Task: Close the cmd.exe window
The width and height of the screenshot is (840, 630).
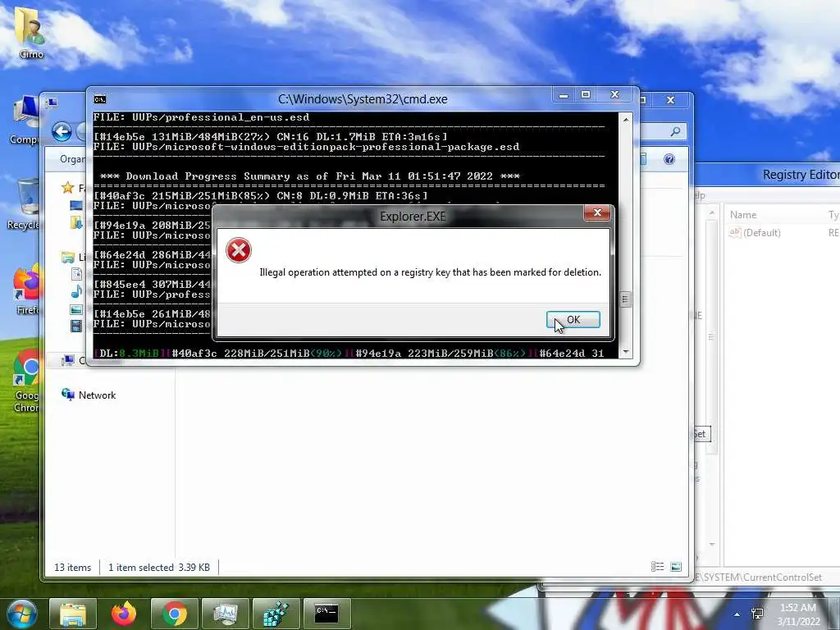Action: click(614, 95)
